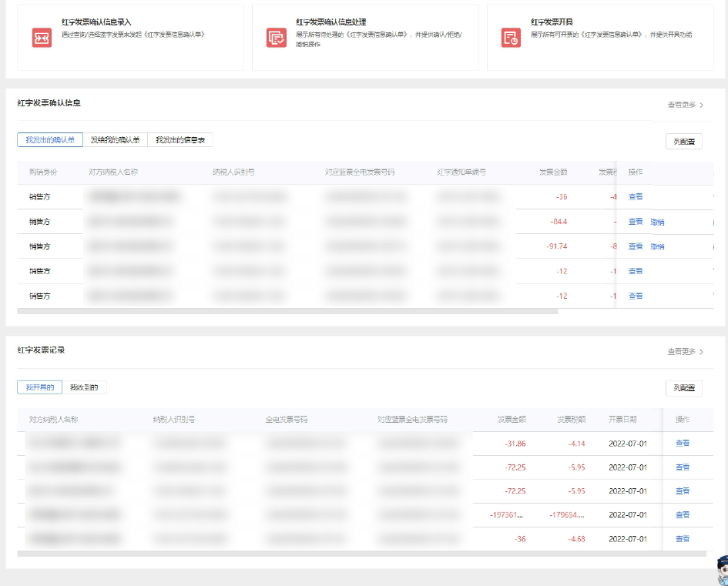728x586 pixels.
Task: Click the 红字发票确认信息录入 card title
Action: tap(96, 22)
